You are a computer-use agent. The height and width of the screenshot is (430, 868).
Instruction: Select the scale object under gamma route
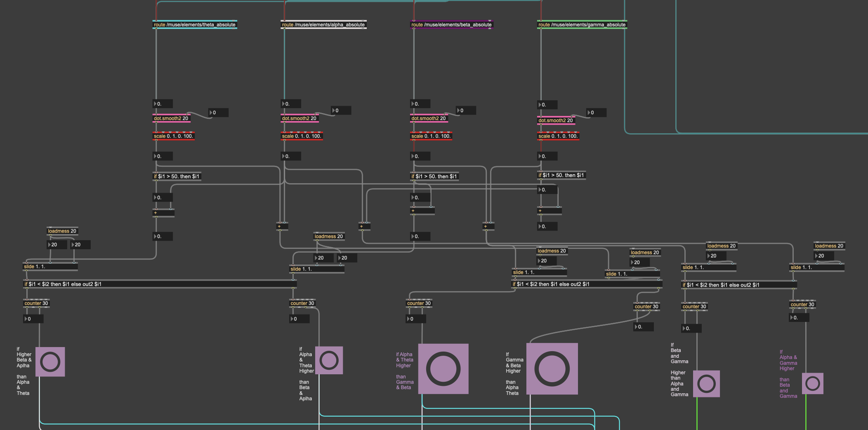click(x=558, y=136)
